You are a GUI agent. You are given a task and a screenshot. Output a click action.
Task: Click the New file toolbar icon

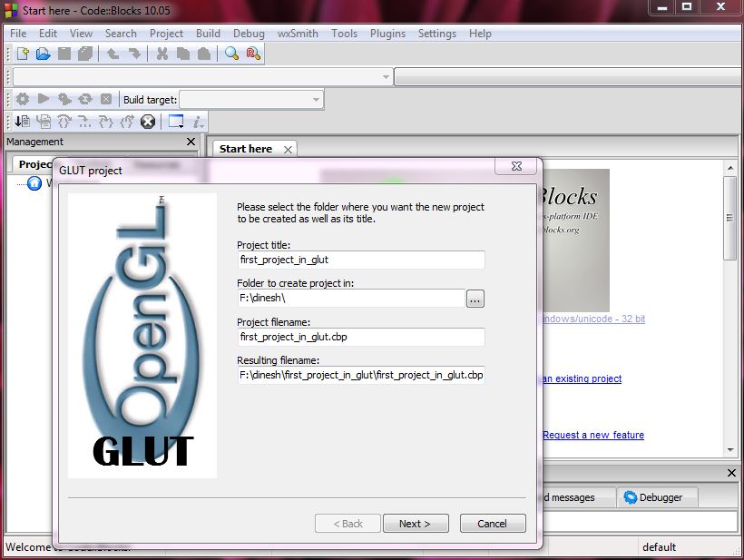[x=23, y=54]
